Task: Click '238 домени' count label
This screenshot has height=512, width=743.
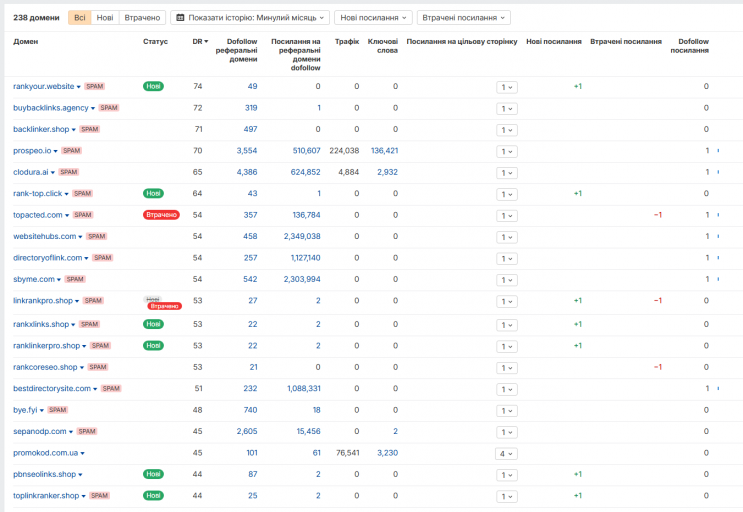Action: (x=36, y=18)
